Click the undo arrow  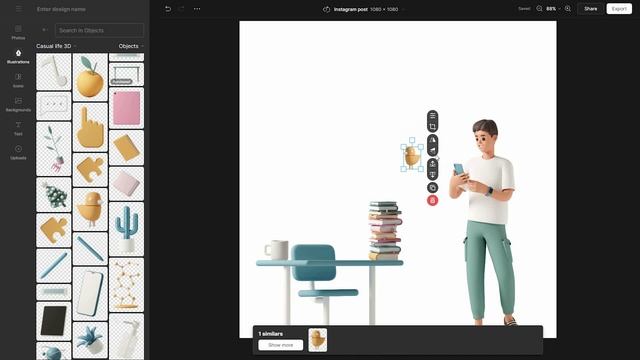tap(168, 9)
